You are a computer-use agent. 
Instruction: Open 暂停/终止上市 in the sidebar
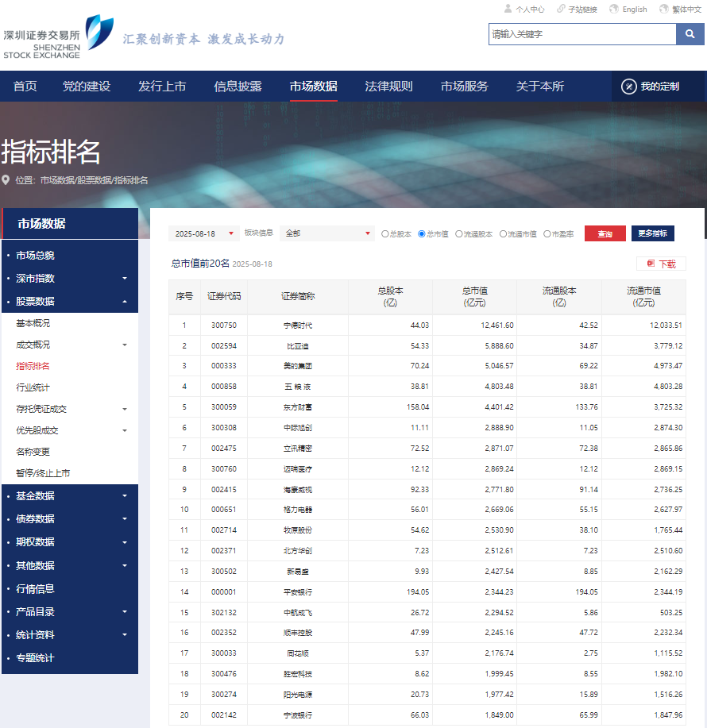click(43, 473)
